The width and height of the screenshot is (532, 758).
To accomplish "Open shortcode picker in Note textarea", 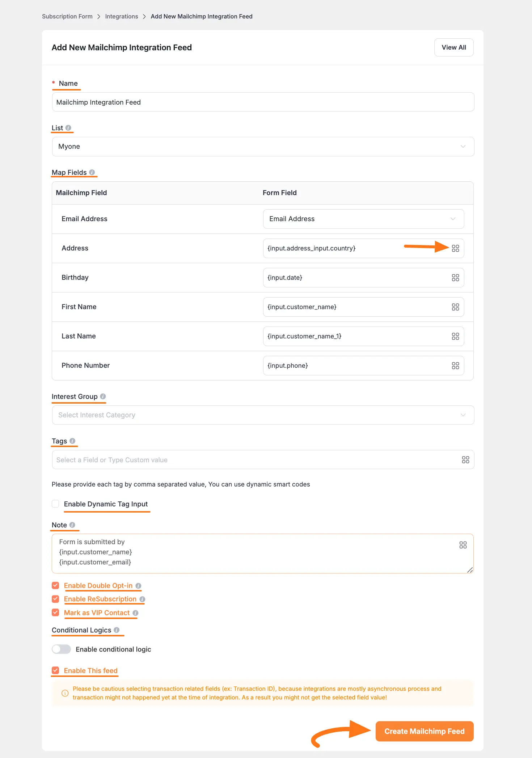I will (x=463, y=545).
